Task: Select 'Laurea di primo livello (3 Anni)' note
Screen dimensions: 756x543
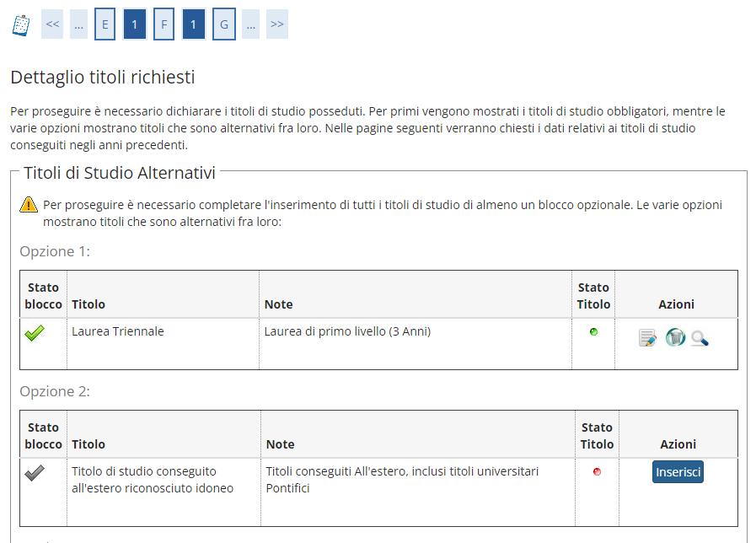Action: coord(347,331)
